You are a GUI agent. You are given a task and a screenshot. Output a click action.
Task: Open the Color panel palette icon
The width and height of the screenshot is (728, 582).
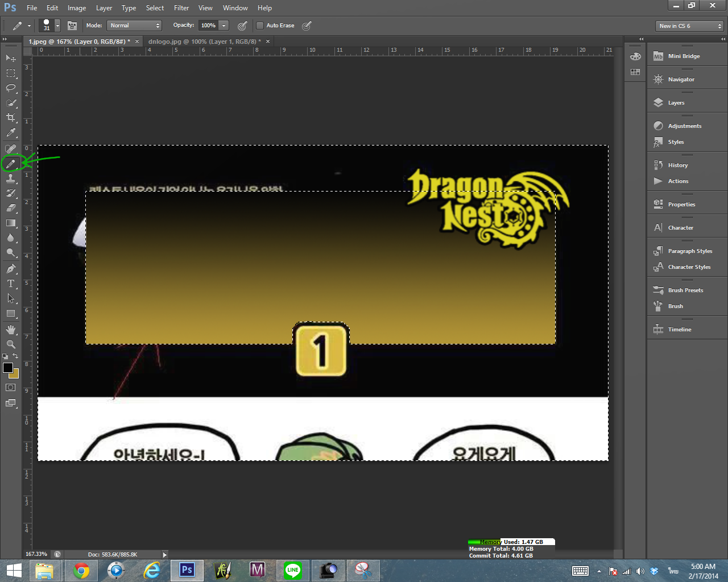635,56
